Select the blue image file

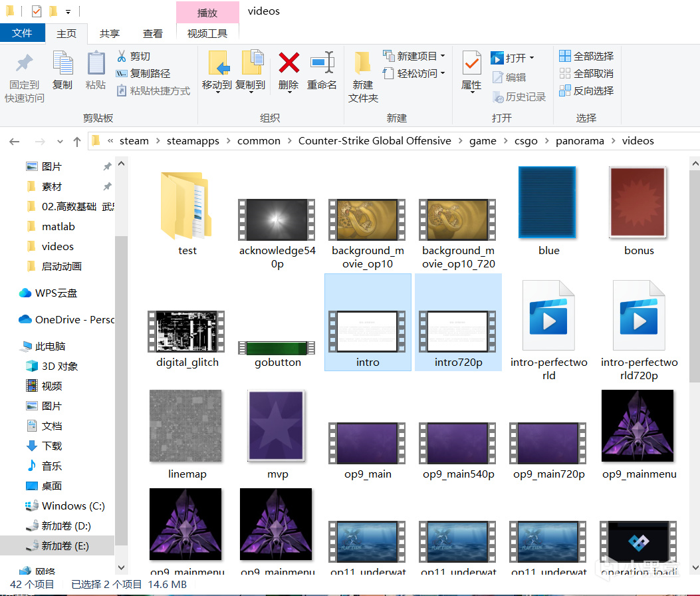[x=548, y=211]
